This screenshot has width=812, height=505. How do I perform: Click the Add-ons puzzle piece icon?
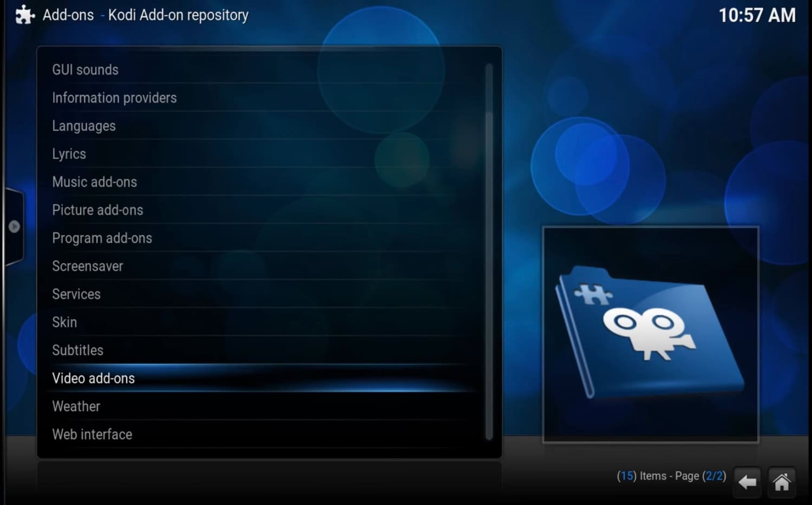pyautogui.click(x=25, y=15)
